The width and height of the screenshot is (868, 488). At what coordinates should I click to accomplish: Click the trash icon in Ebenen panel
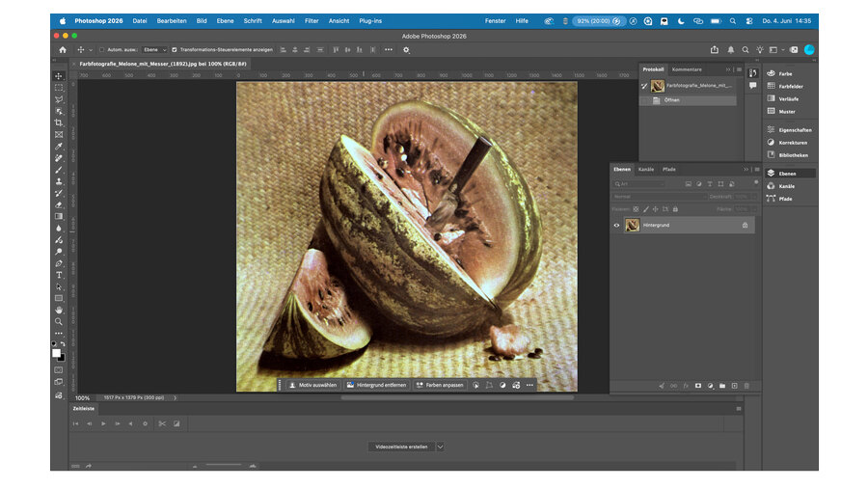tap(746, 386)
